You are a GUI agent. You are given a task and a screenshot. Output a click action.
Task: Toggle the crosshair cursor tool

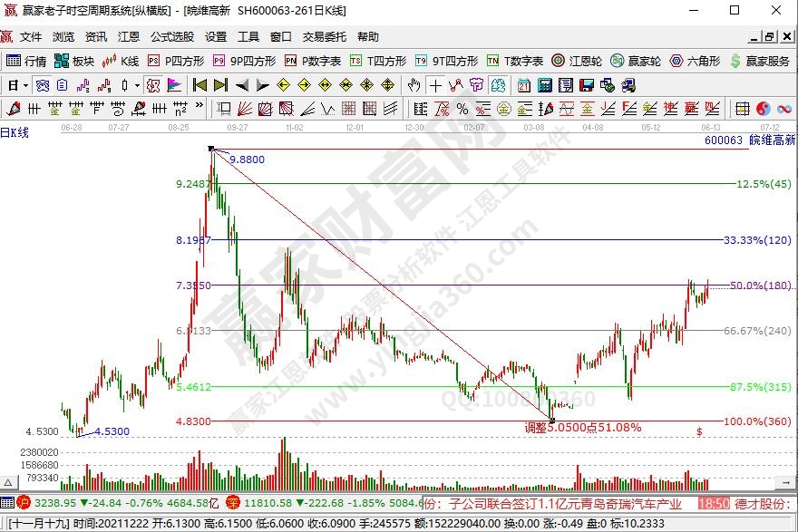[x=435, y=85]
